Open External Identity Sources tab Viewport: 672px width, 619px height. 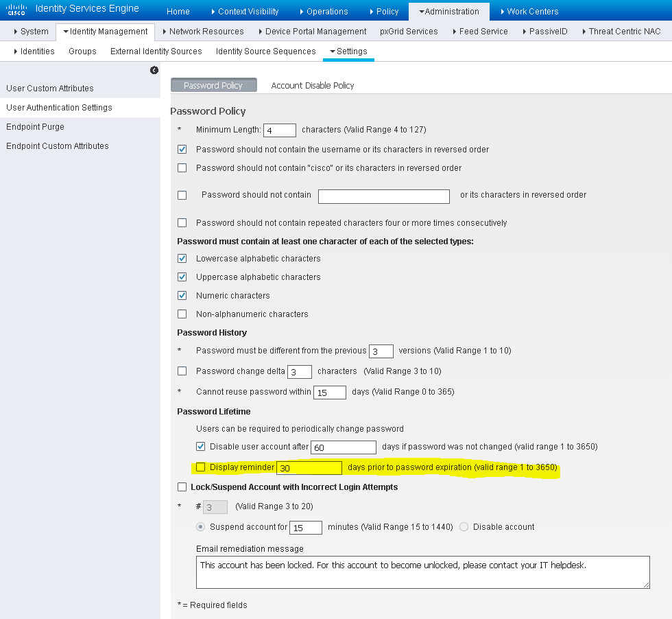[x=156, y=51]
